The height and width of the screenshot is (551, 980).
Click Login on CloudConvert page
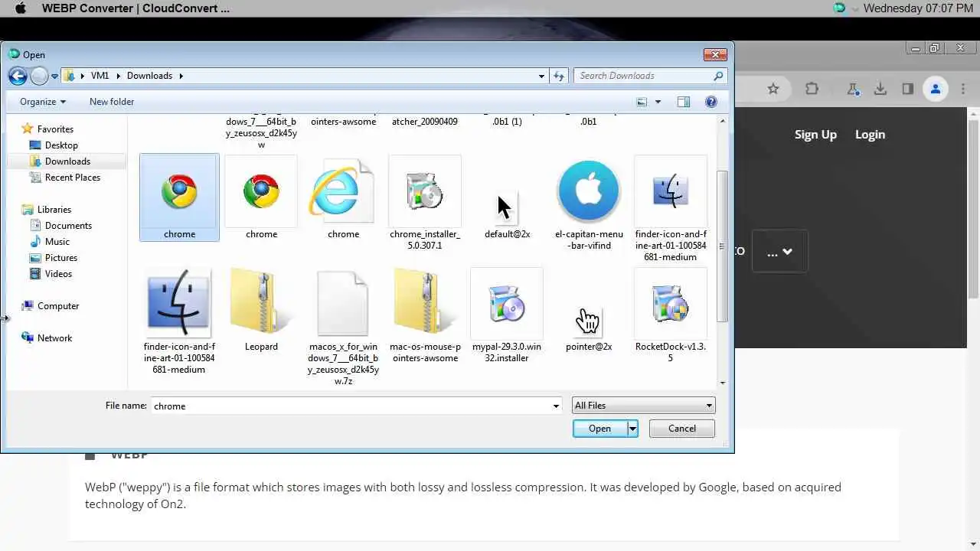(870, 135)
